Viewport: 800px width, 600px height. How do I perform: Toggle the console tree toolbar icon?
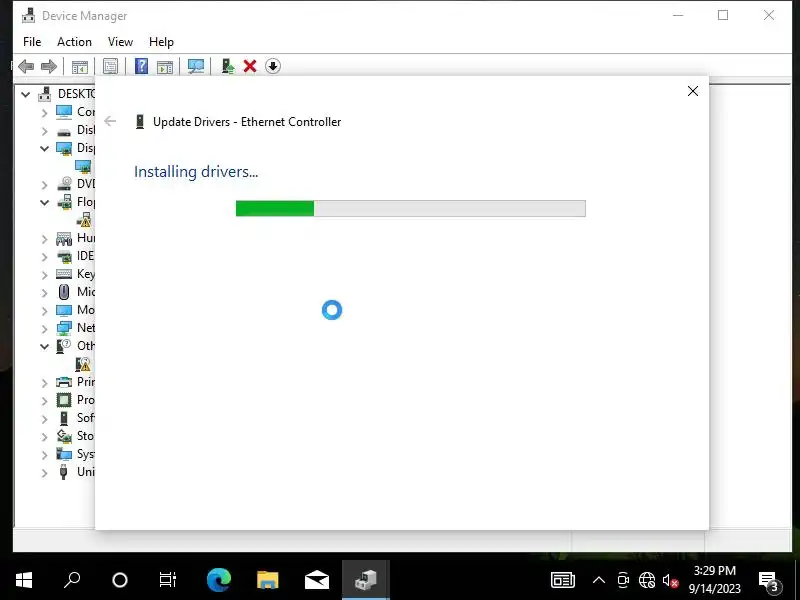point(80,66)
